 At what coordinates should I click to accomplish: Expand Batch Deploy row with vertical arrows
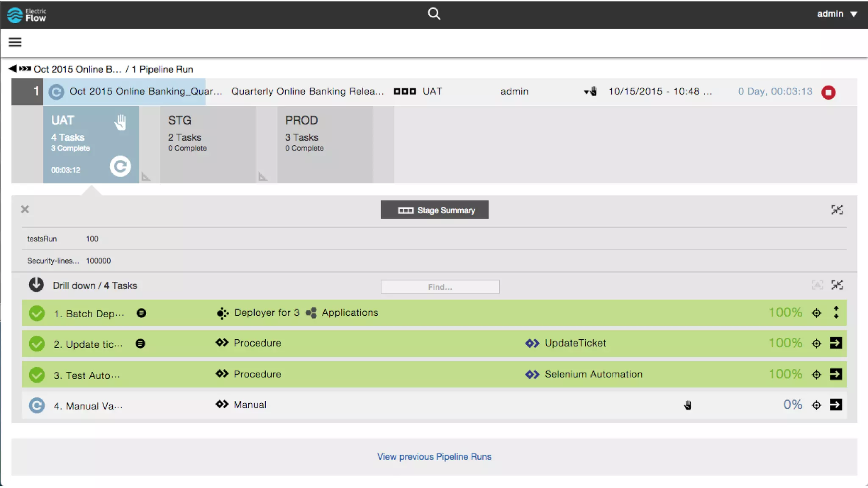[836, 313]
